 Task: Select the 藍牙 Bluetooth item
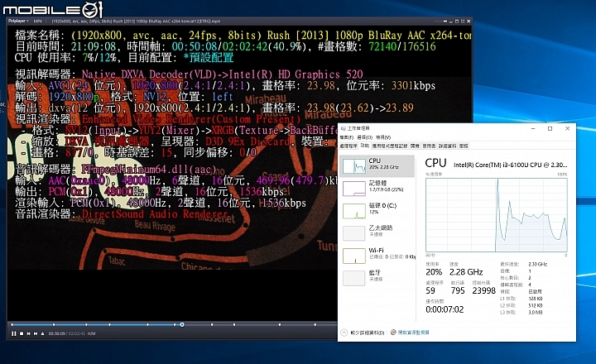[377, 278]
